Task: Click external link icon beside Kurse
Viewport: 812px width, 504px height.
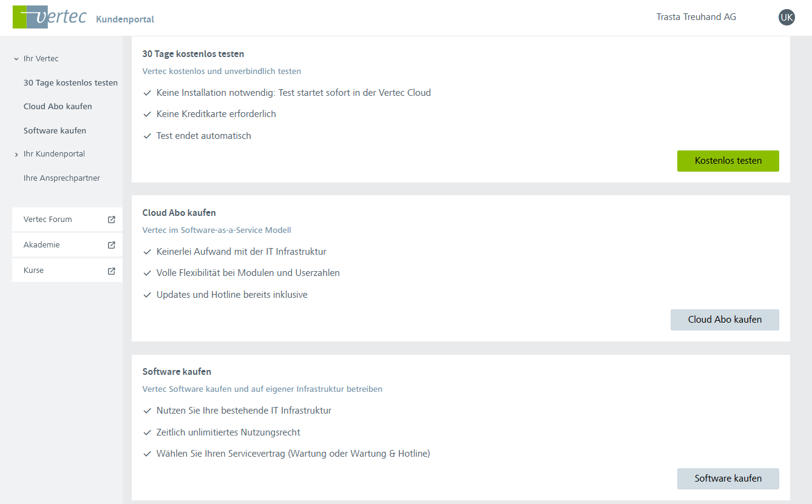Action: [x=111, y=270]
